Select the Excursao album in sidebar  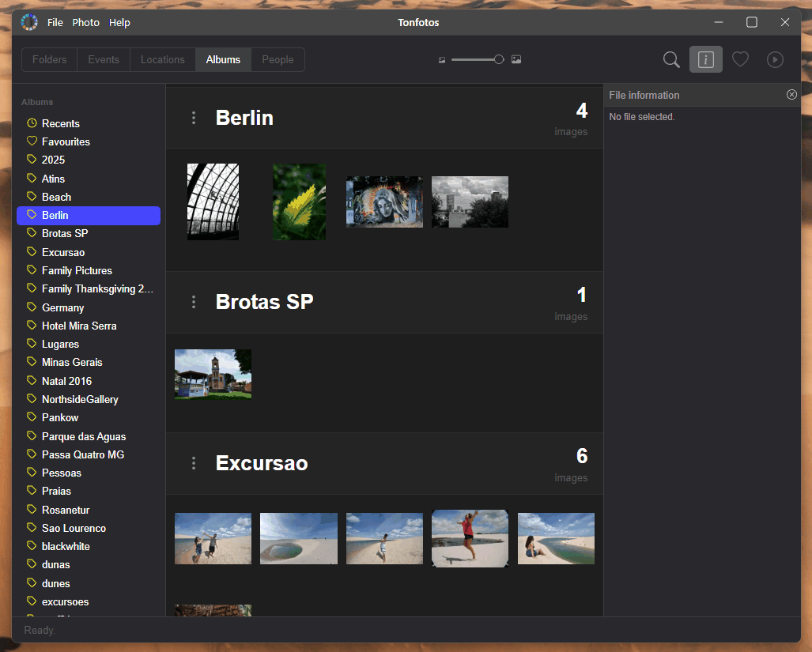[x=89, y=253]
